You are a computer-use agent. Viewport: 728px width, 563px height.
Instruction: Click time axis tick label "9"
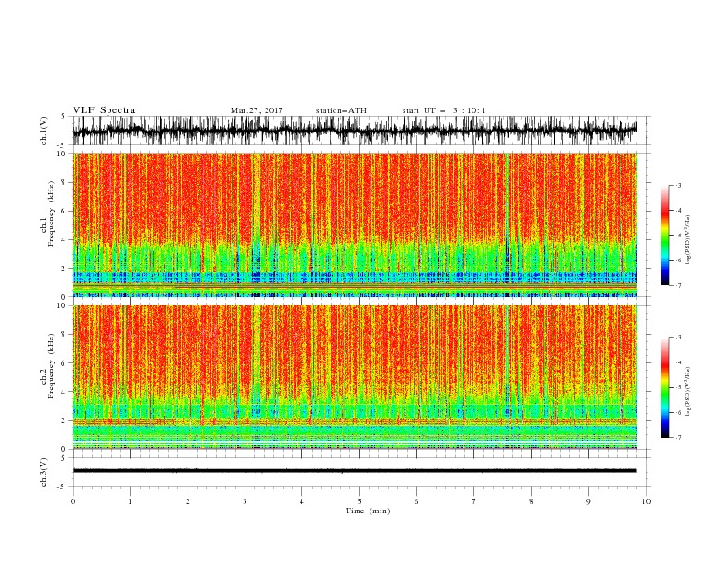coord(588,501)
